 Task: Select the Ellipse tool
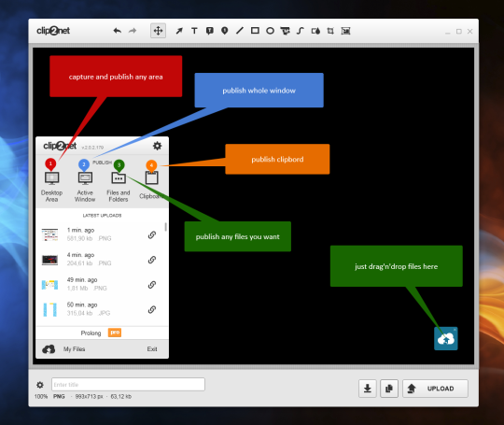pyautogui.click(x=270, y=31)
